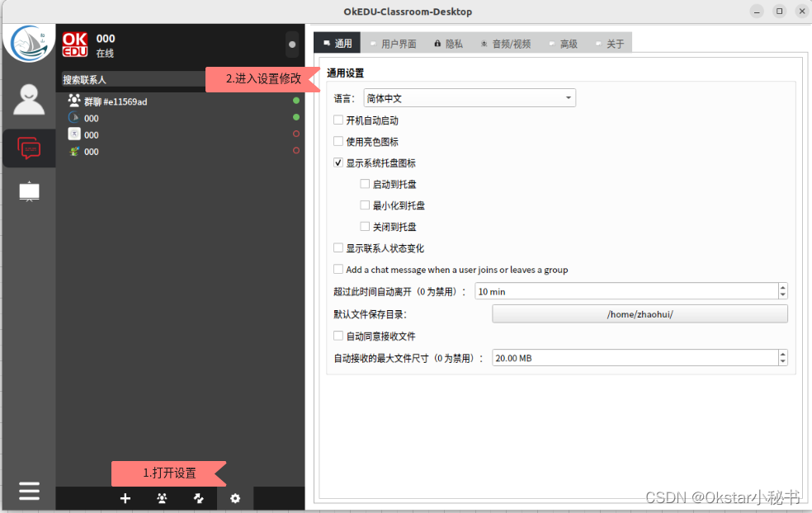Click the group chat avatar icon
This screenshot has width=812, height=513.
coord(74,101)
